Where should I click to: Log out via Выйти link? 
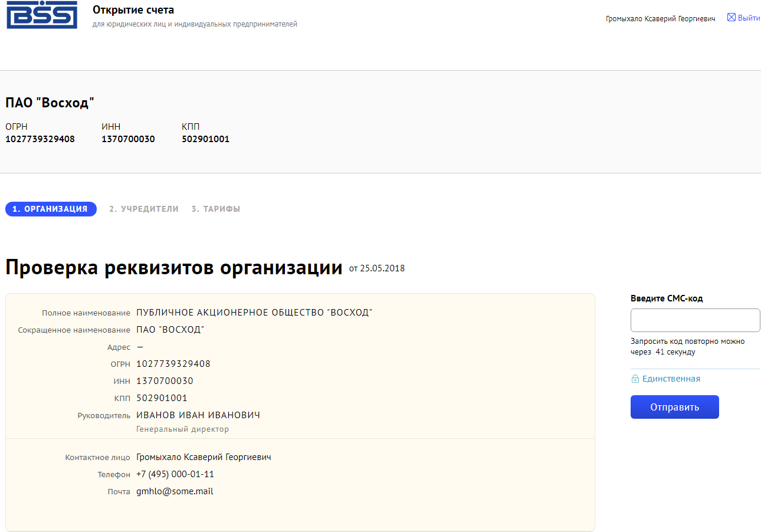[x=749, y=18]
